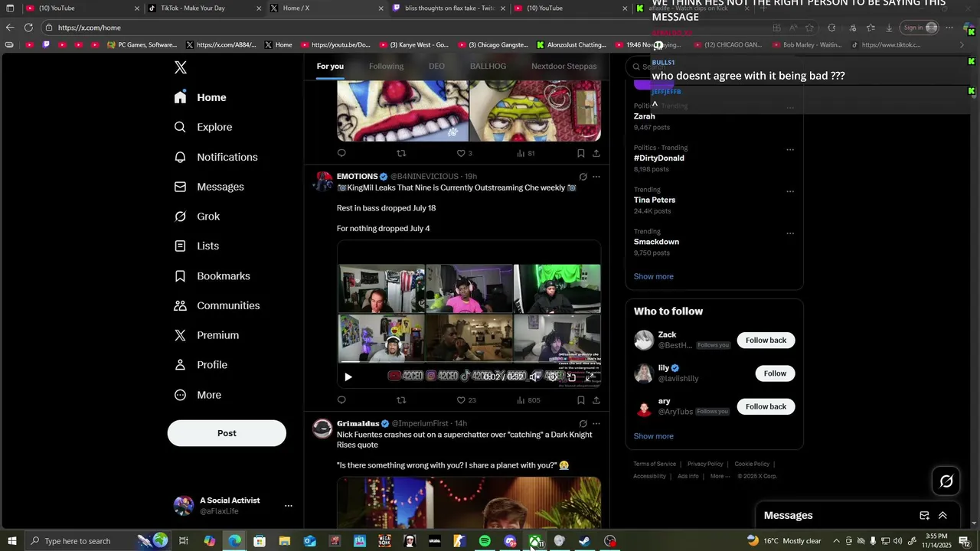Open Spotify from the taskbar
Image resolution: width=980 pixels, height=551 pixels.
485,541
